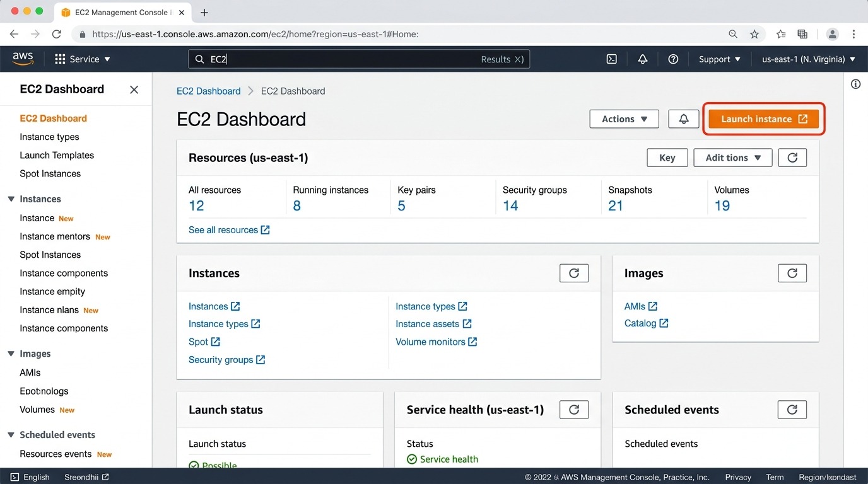Viewport: 868px width, 484px height.
Task: Open the Adit tions dropdown
Action: coord(733,158)
